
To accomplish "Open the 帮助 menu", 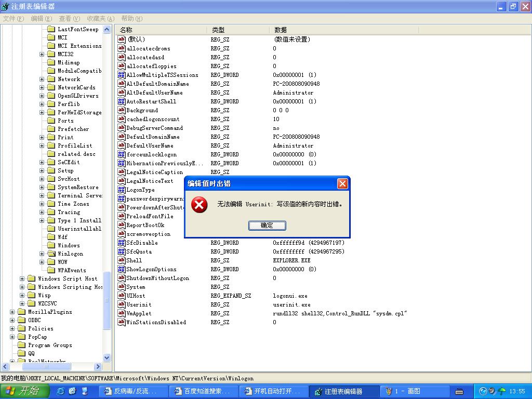I will [x=131, y=18].
